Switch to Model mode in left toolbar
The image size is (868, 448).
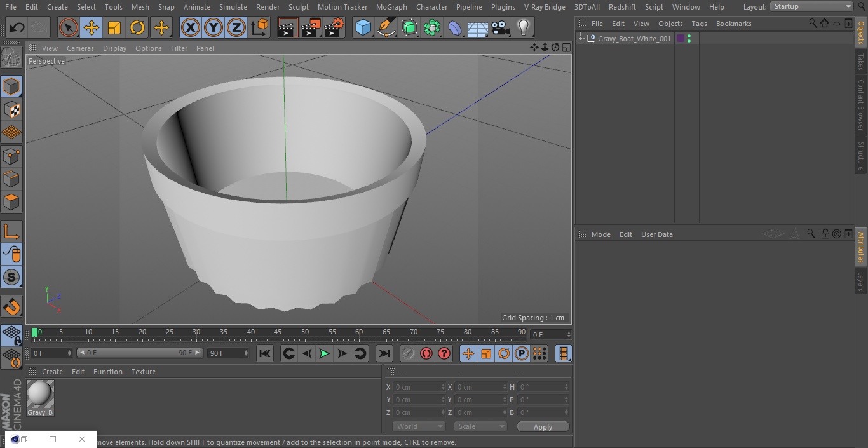point(11,86)
